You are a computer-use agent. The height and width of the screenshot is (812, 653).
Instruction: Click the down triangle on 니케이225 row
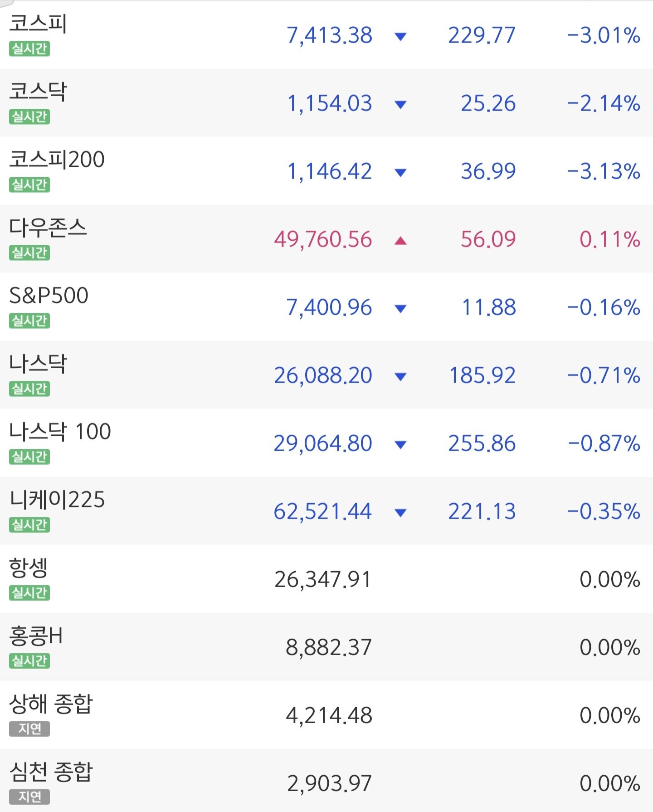tap(400, 513)
